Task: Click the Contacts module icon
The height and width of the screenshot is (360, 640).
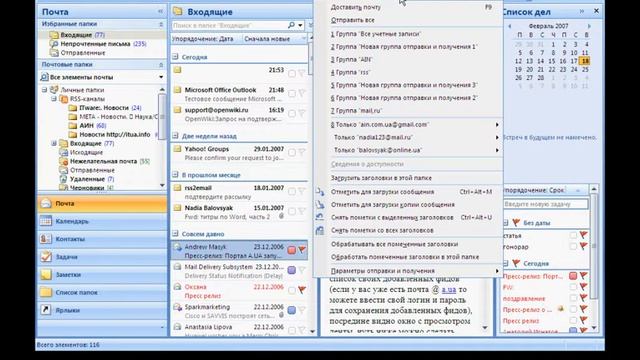Action: (46, 239)
